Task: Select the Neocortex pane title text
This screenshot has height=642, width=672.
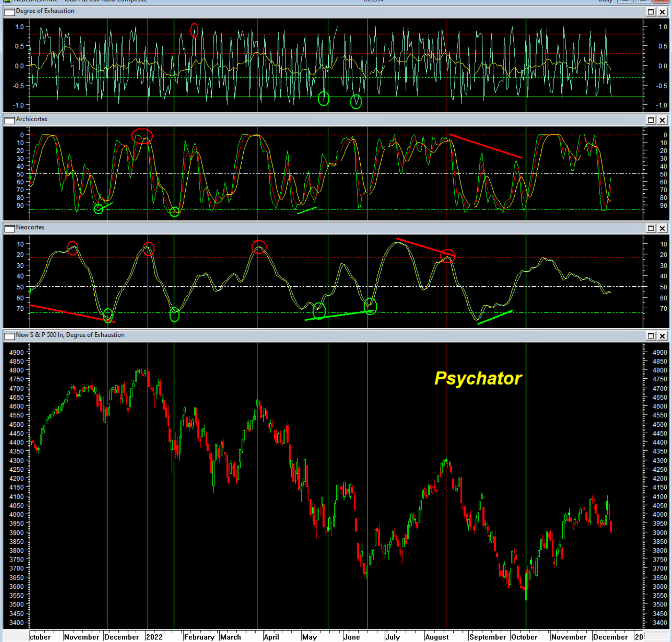Action: [30, 227]
